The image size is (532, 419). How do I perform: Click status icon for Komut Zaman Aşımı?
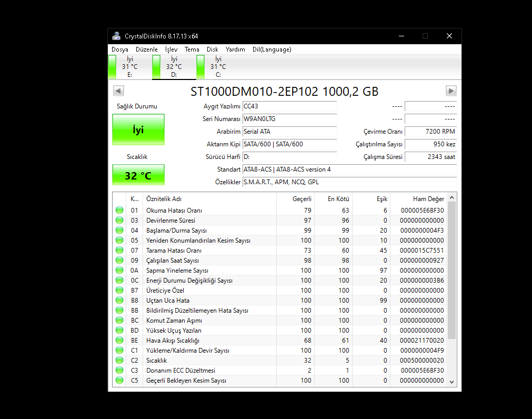click(119, 320)
